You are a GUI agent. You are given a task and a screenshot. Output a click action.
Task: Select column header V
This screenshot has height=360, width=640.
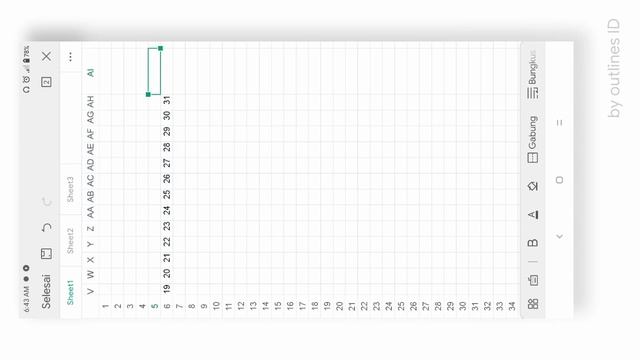[x=91, y=291]
